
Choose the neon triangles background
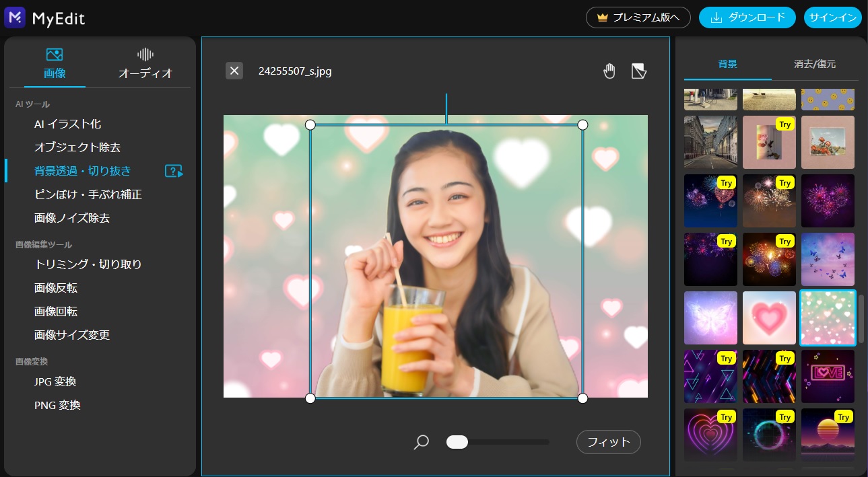710,376
